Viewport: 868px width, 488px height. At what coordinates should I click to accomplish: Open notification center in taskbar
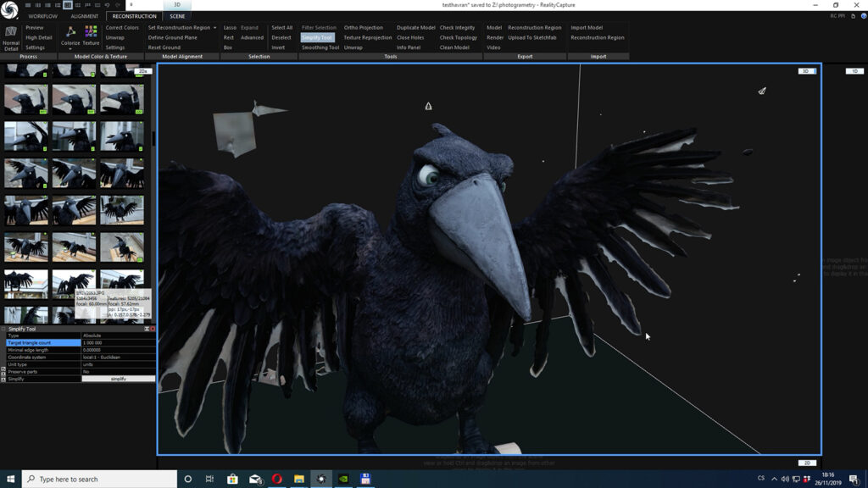(855, 480)
